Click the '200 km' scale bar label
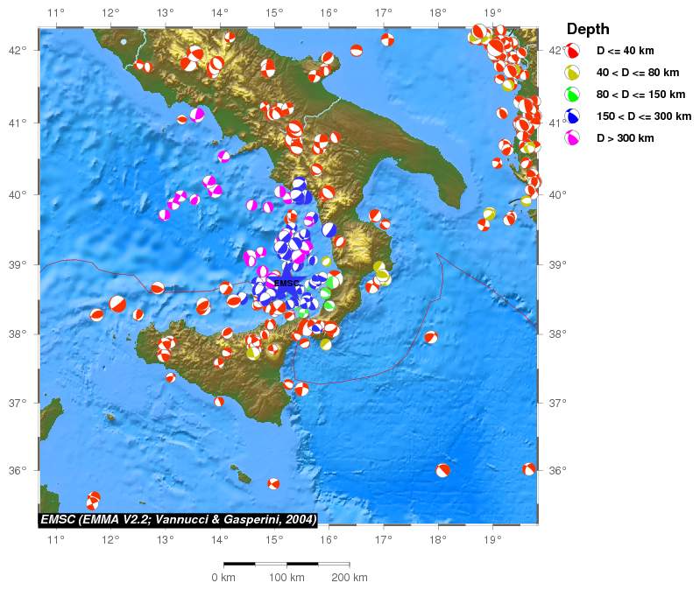700x590 pixels. 349,578
